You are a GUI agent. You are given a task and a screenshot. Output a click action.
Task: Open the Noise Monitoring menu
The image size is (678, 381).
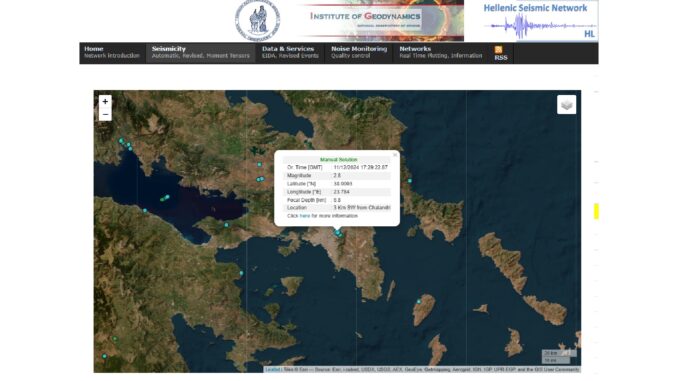(x=359, y=52)
